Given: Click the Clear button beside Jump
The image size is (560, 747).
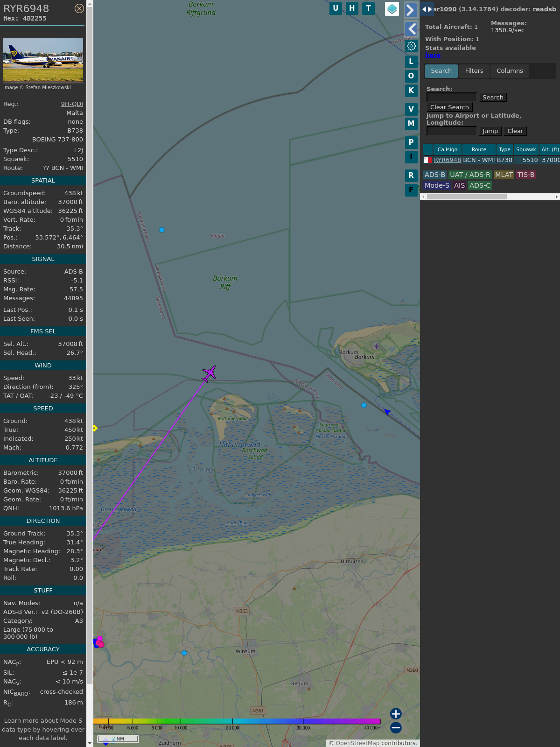Looking at the screenshot, I should (515, 131).
